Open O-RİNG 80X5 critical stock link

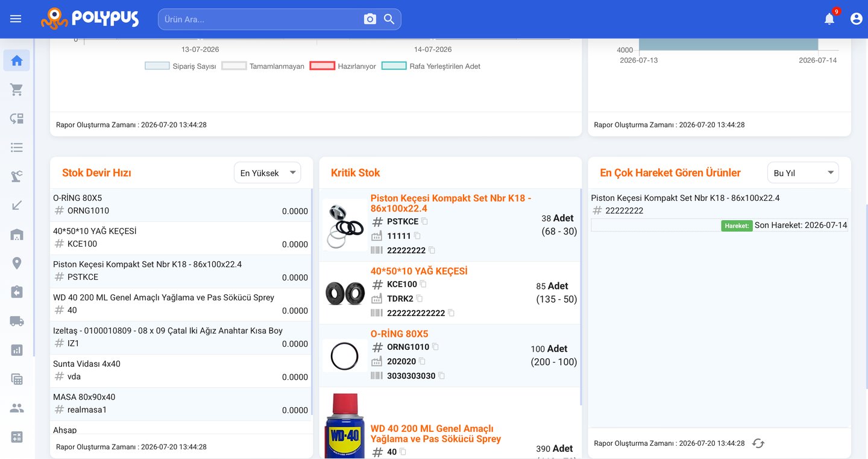coord(399,334)
